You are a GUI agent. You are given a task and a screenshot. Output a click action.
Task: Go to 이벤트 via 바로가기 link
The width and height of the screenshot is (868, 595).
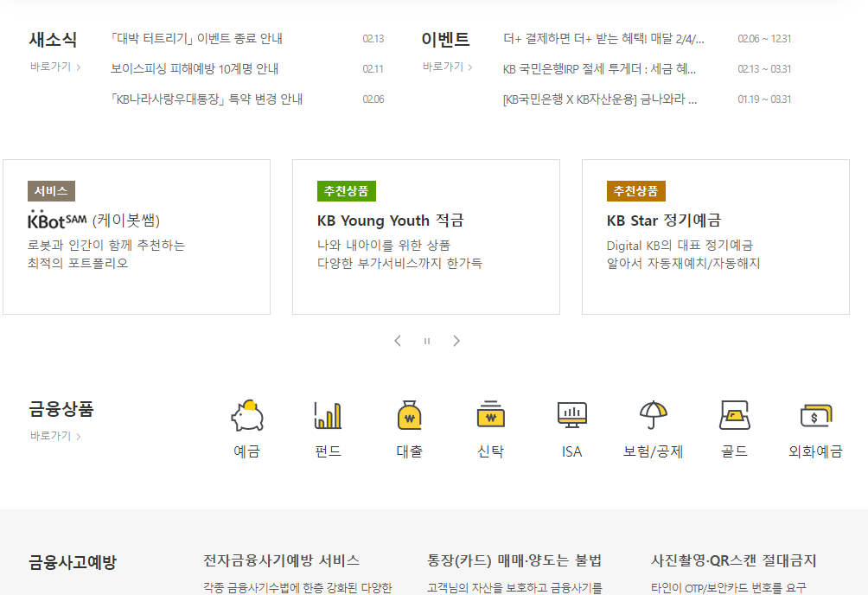447,67
